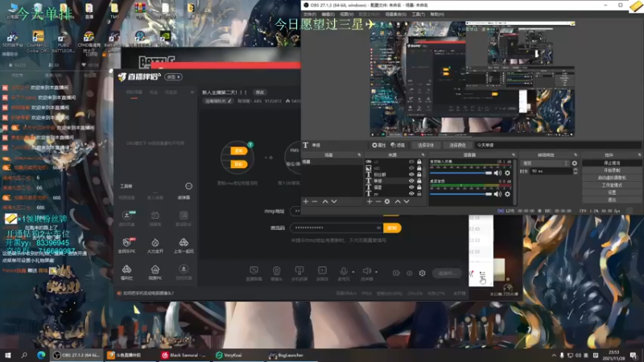Move scene up in OBS Scenes panel
Screen dimensions: 644x362
325,202
